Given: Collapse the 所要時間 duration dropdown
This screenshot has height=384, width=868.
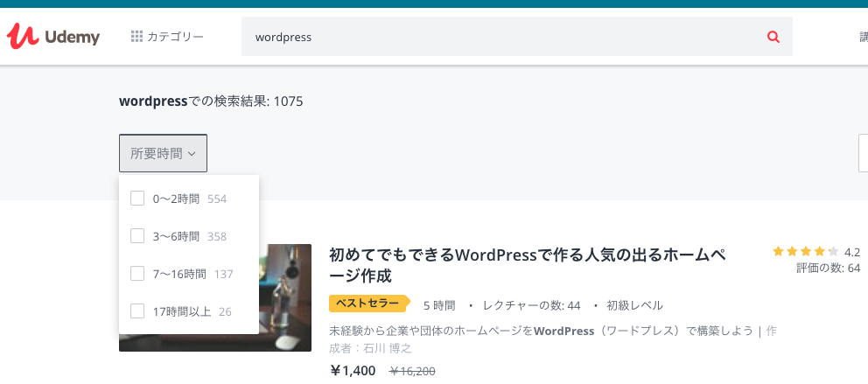Looking at the screenshot, I should (163, 153).
